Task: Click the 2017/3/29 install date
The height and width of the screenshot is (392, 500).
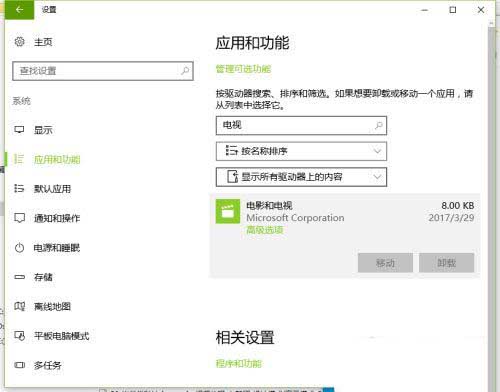Action: tap(451, 218)
